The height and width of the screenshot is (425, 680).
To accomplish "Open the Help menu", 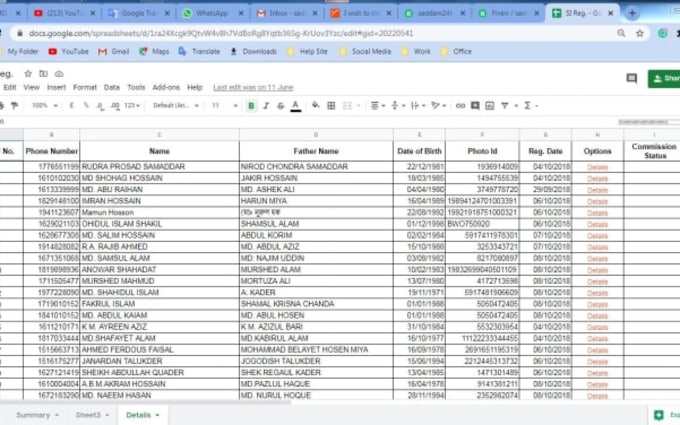I will pos(195,87).
